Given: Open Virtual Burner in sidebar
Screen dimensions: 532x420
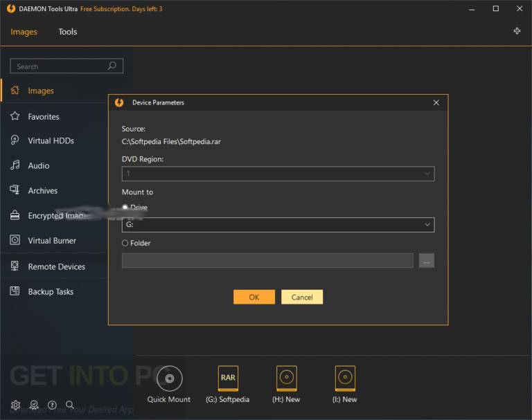Looking at the screenshot, I should [52, 240].
